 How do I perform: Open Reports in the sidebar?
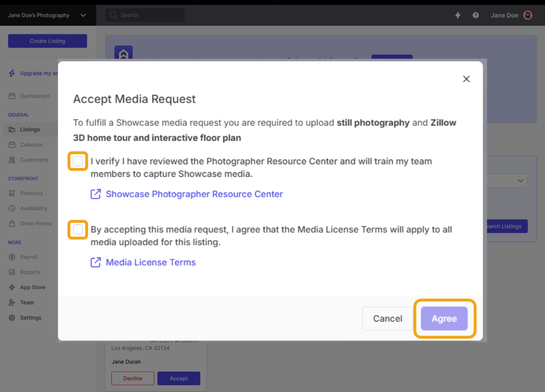coord(30,272)
